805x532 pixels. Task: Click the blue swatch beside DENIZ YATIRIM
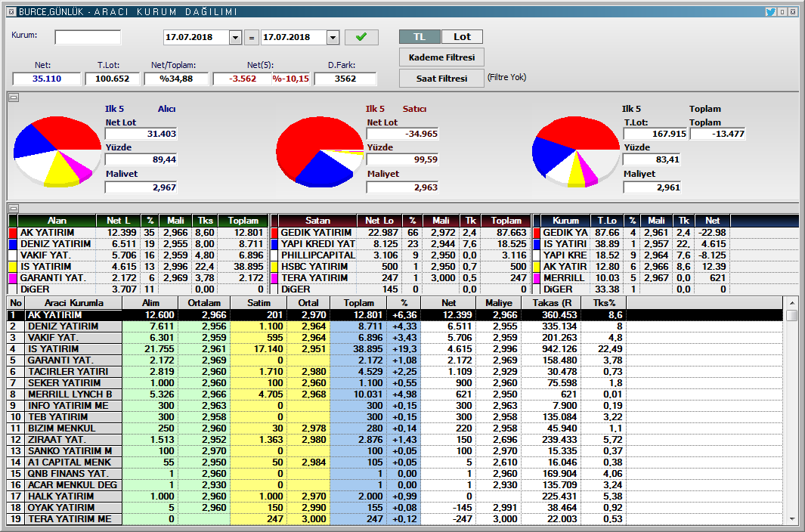(14, 244)
